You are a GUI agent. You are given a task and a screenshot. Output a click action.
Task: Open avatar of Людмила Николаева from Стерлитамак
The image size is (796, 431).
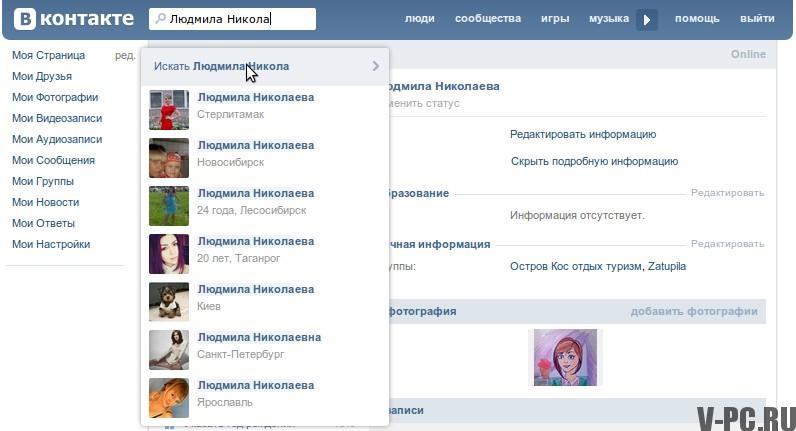tap(169, 110)
